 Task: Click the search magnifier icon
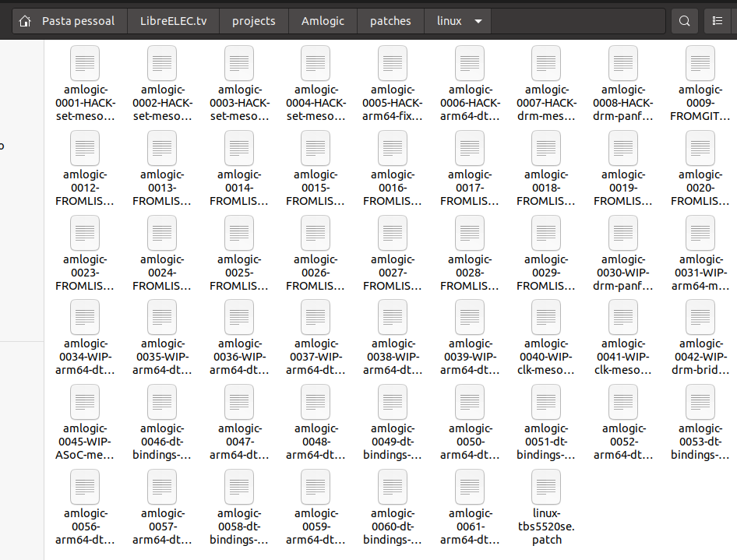pos(685,21)
